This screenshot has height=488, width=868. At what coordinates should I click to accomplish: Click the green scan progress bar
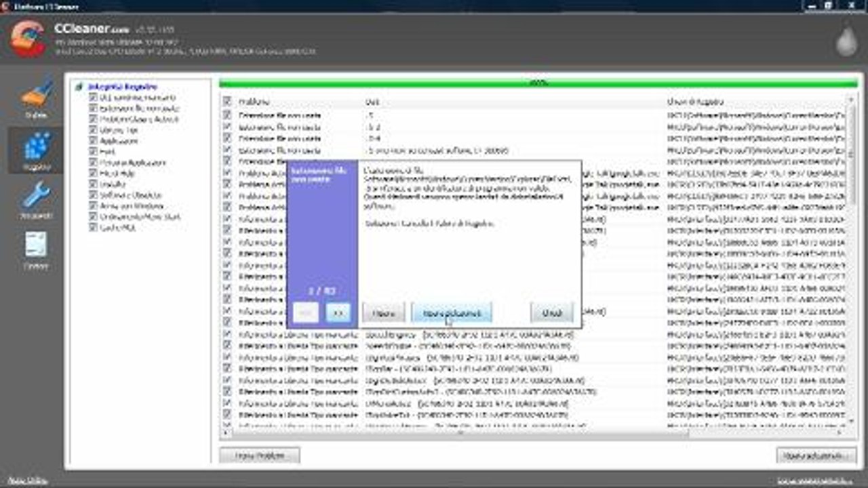[538, 83]
